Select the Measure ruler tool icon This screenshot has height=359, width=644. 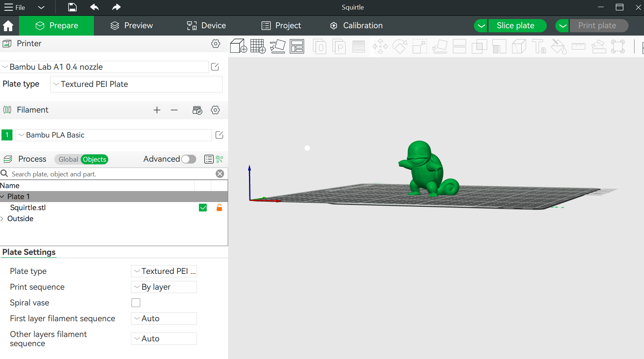click(578, 46)
